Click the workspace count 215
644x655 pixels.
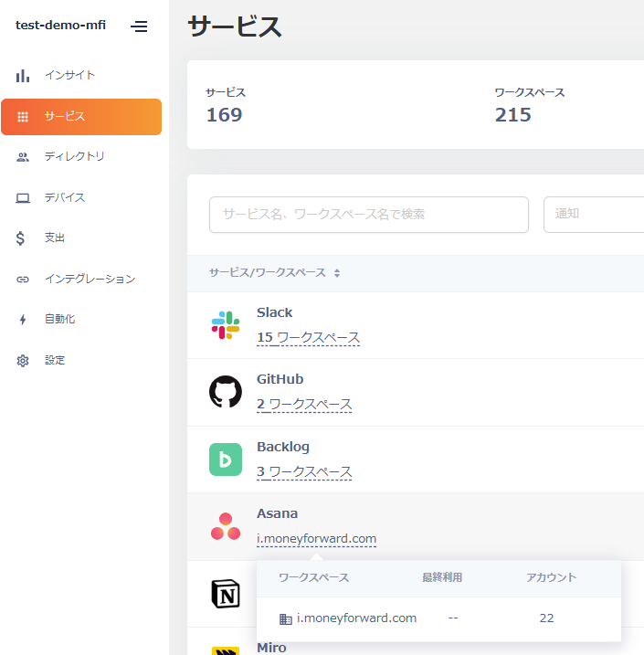click(512, 115)
